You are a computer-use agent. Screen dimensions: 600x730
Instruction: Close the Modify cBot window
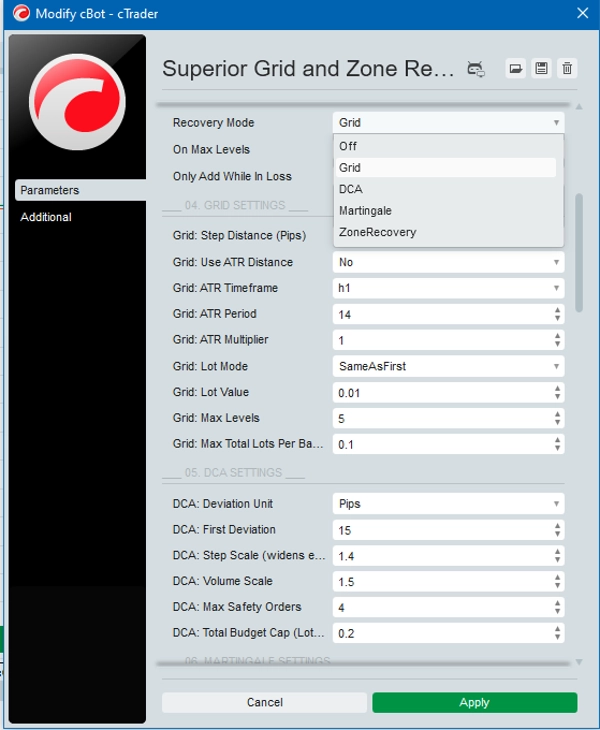(582, 13)
